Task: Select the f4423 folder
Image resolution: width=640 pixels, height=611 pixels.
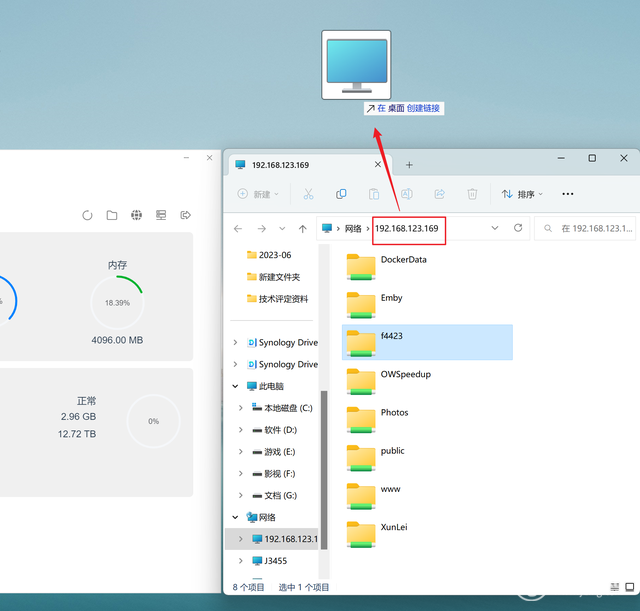Action: click(x=427, y=342)
